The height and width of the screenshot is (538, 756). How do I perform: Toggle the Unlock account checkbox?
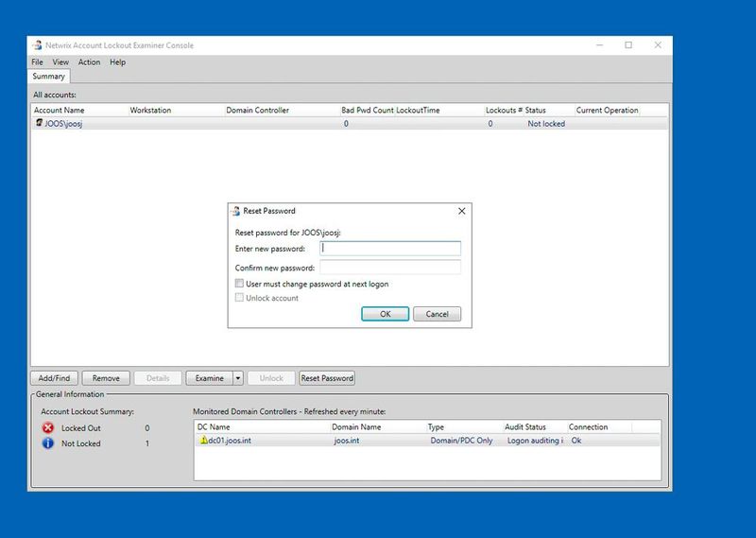[239, 297]
